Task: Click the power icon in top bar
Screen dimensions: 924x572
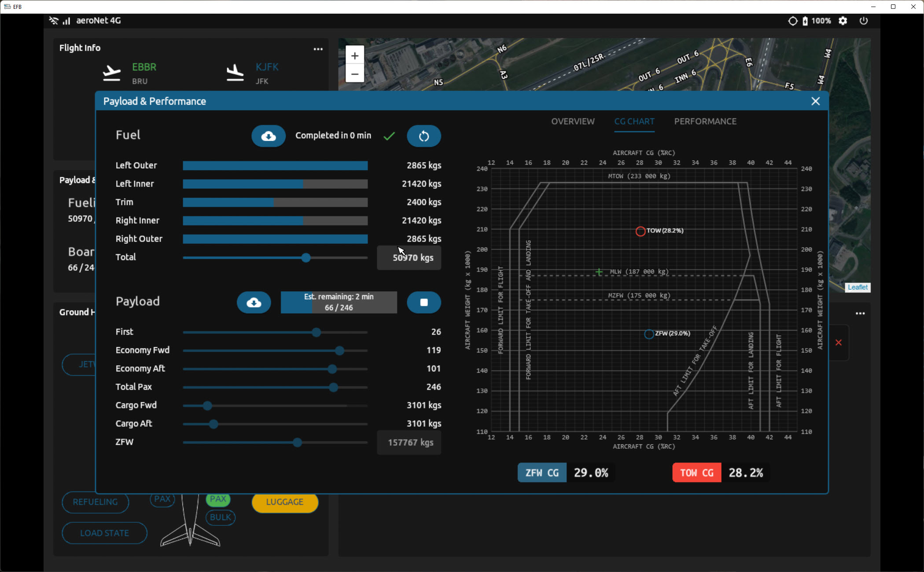Action: 863,21
